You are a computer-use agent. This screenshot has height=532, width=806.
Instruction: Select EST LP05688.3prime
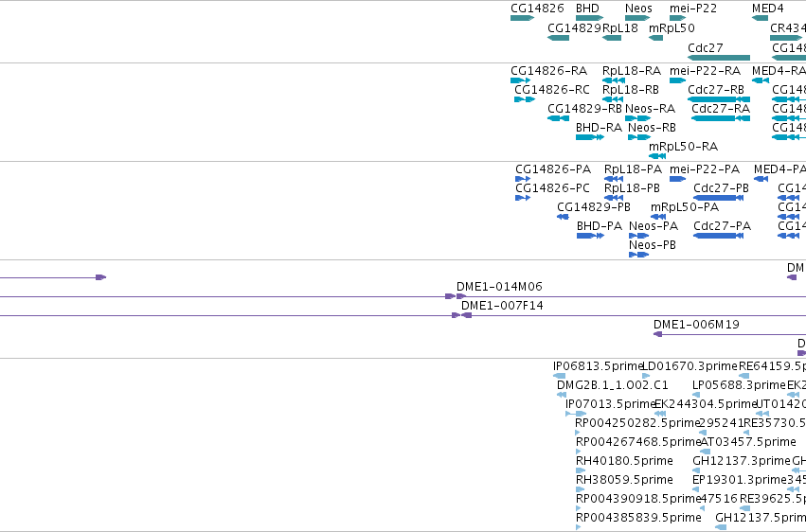[x=739, y=385]
